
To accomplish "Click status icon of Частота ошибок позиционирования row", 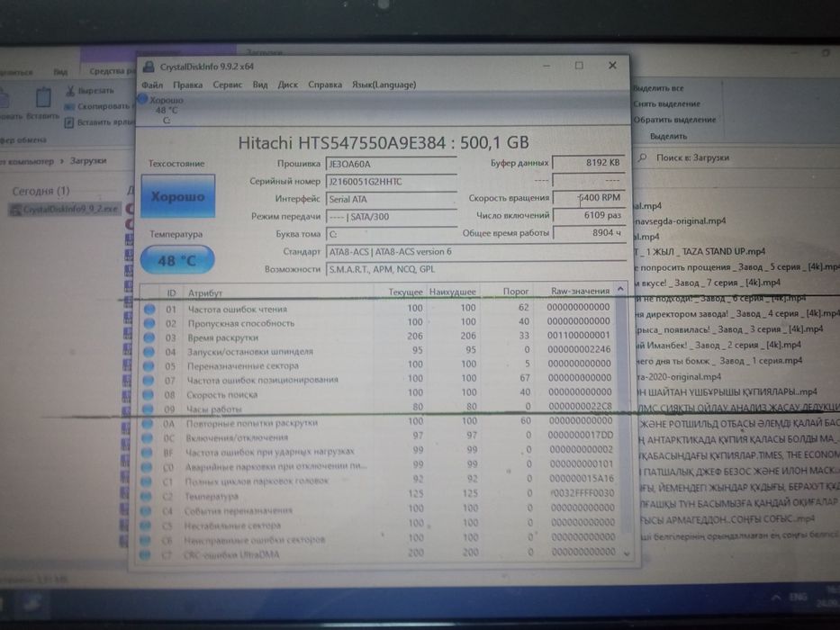I will point(149,381).
